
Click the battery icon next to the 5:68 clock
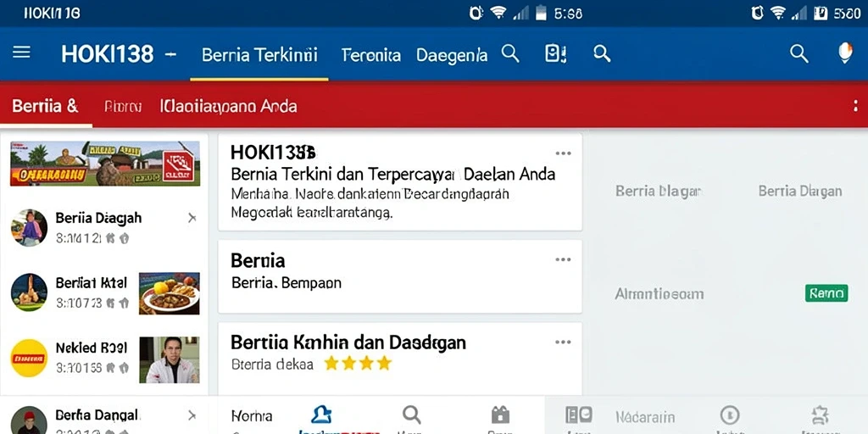(542, 13)
